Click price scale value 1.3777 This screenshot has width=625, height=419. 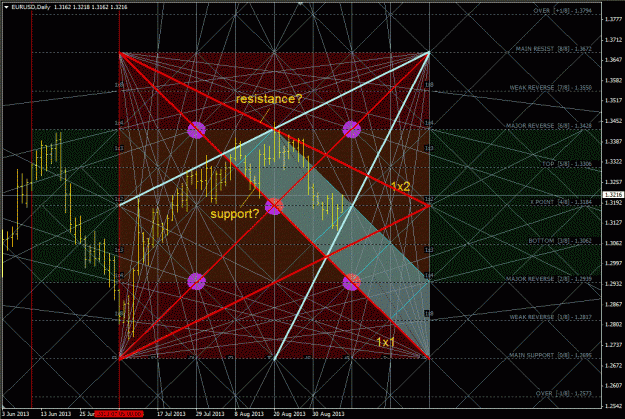[613, 19]
